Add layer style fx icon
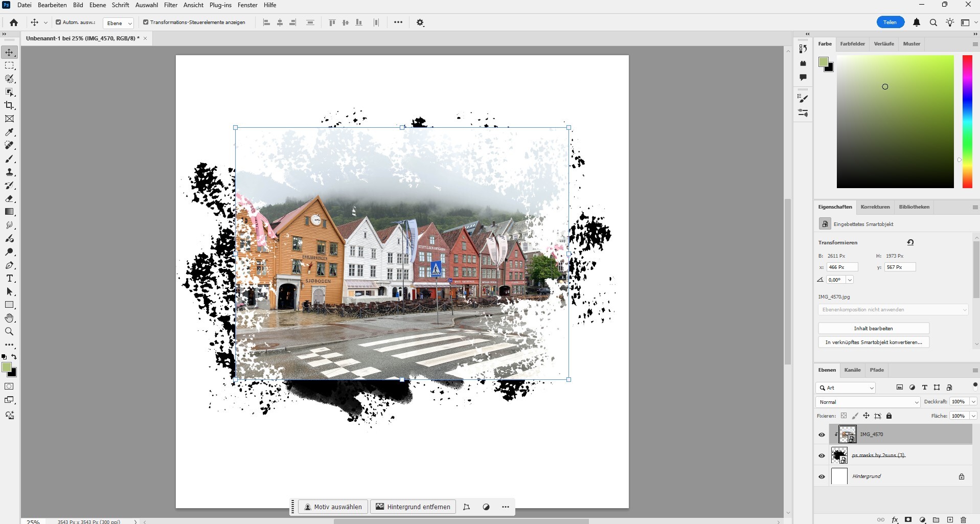 (895, 519)
